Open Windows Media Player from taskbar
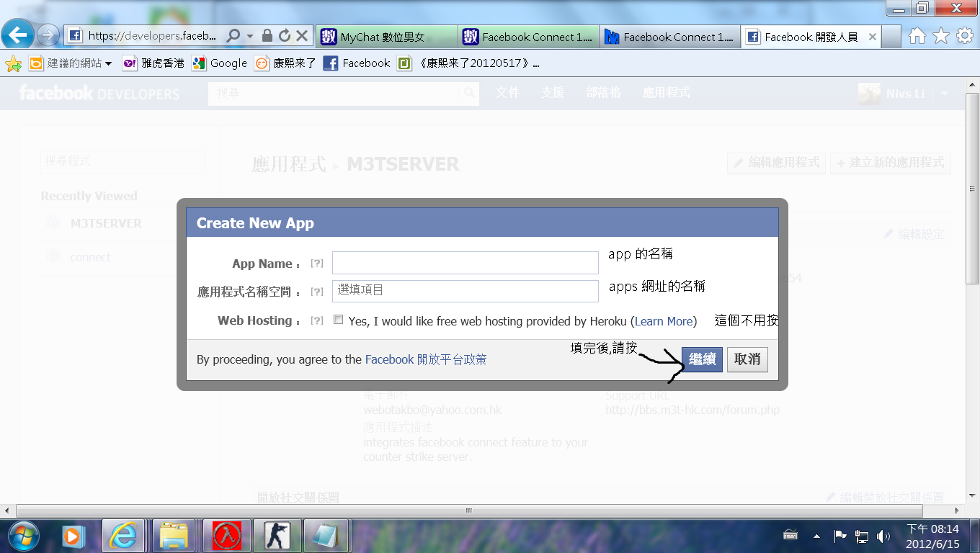The image size is (980, 553). pyautogui.click(x=73, y=536)
